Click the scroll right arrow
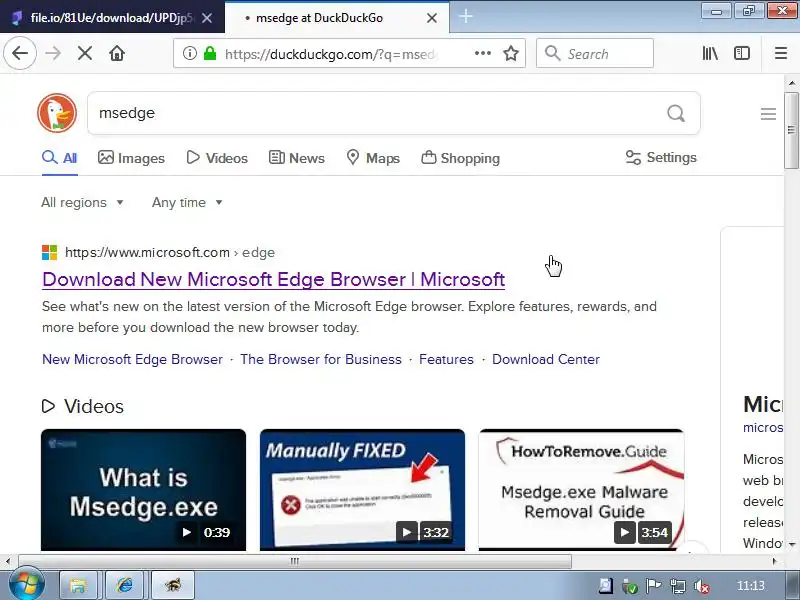The image size is (800, 600). (x=774, y=561)
